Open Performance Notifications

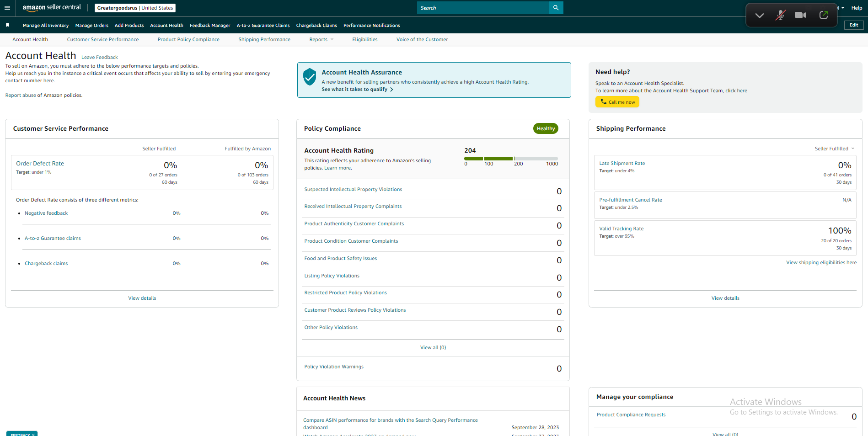[x=372, y=26]
